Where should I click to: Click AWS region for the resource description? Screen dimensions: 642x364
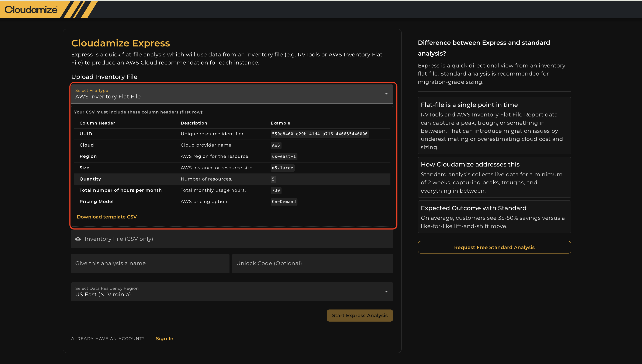(x=215, y=156)
